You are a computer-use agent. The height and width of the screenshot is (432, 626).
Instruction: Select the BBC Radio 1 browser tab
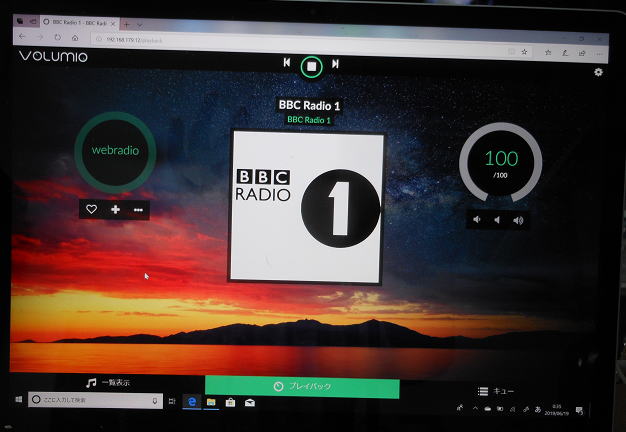click(79, 23)
